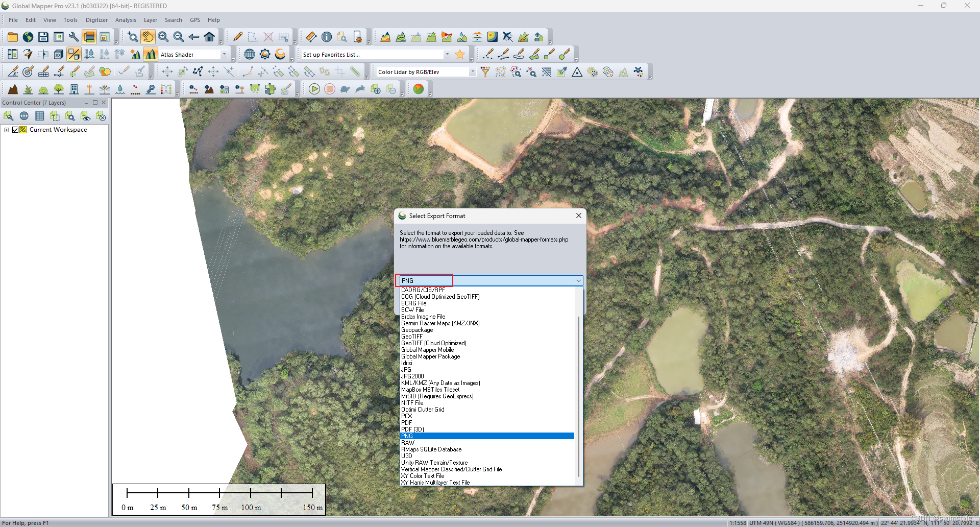The image size is (980, 527).
Task: Toggle dynamic lighting sun mountain icon
Action: 135,54
